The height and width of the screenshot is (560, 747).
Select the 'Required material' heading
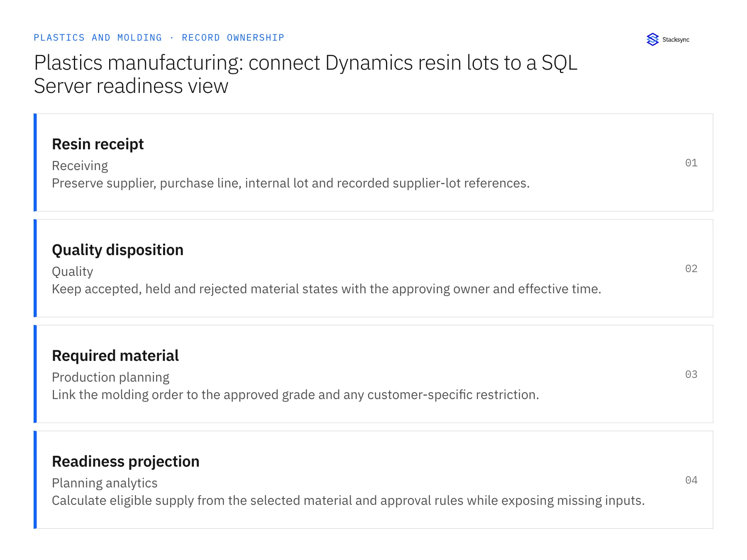pyautogui.click(x=115, y=355)
